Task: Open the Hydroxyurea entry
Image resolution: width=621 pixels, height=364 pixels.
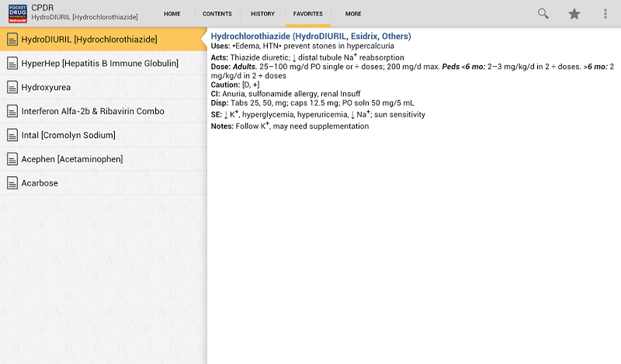Action: 103,87
